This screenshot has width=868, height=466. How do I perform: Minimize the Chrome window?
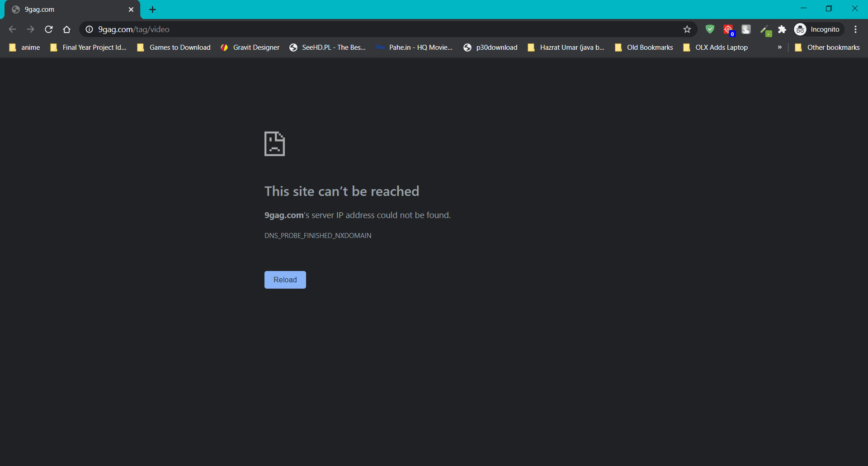pos(803,9)
